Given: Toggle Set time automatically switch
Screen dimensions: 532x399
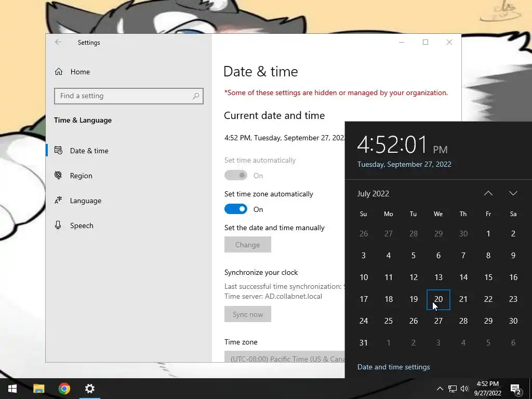Looking at the screenshot, I should (236, 176).
